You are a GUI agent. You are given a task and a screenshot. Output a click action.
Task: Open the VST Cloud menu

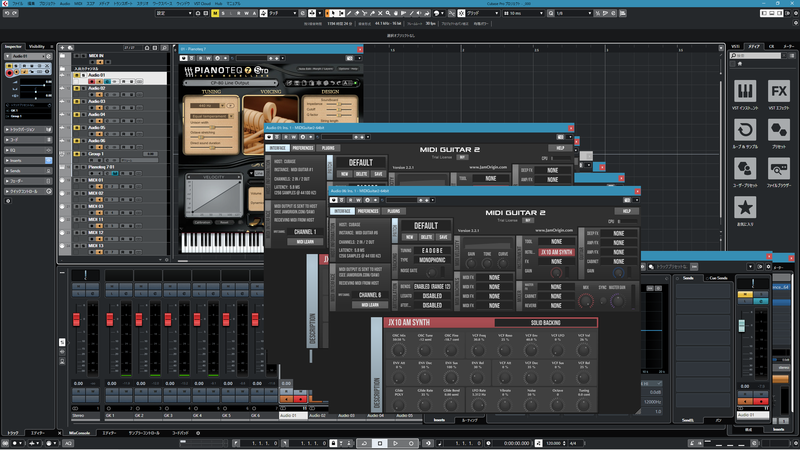(x=202, y=3)
